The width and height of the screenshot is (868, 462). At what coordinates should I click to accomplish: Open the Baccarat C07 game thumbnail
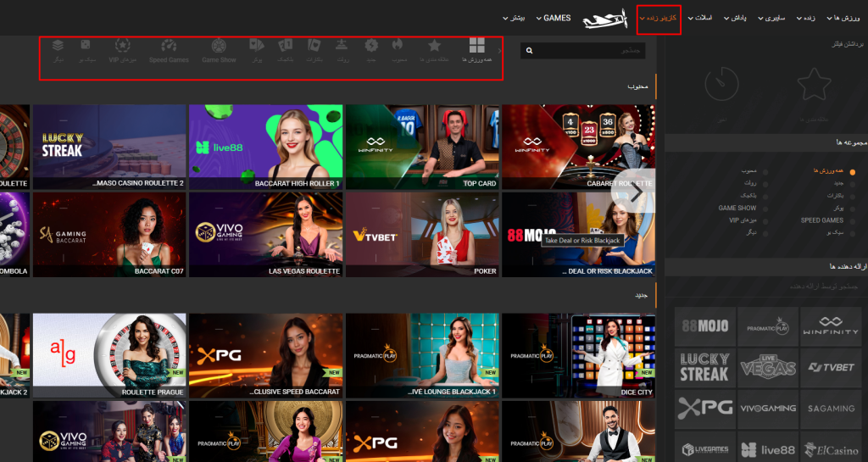[109, 235]
